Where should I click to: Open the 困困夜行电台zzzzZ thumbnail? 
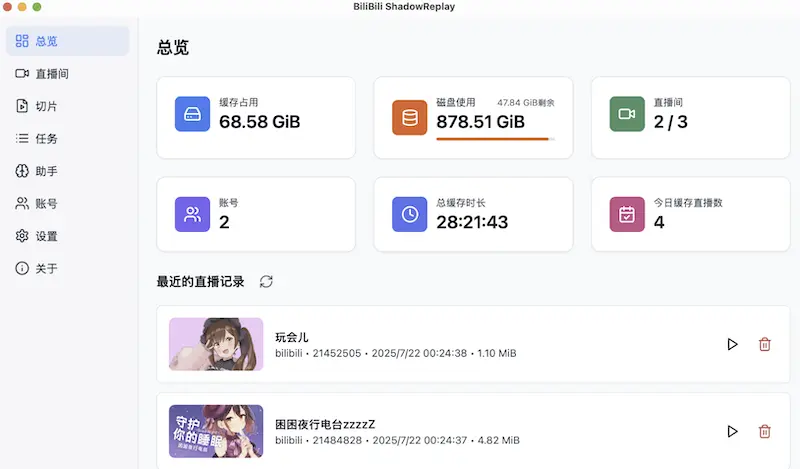216,431
